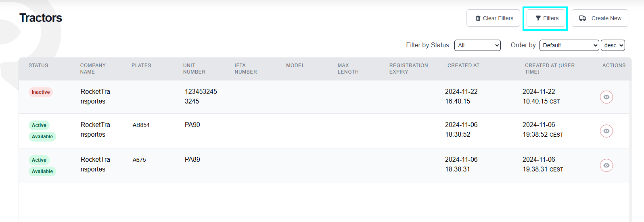Image resolution: width=644 pixels, height=222 pixels.
Task: Click created date 2024-11-06 18:38:52
Action: 461,130
